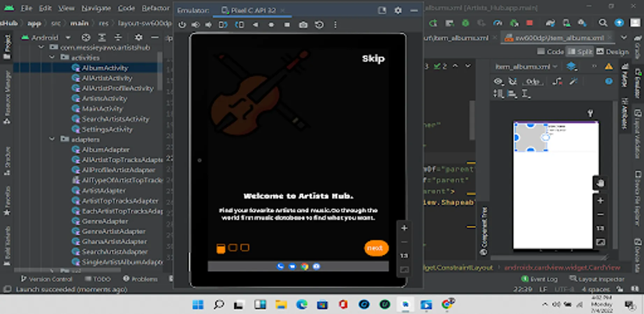
Task: Toggle the design view options eye icon
Action: 498,81
